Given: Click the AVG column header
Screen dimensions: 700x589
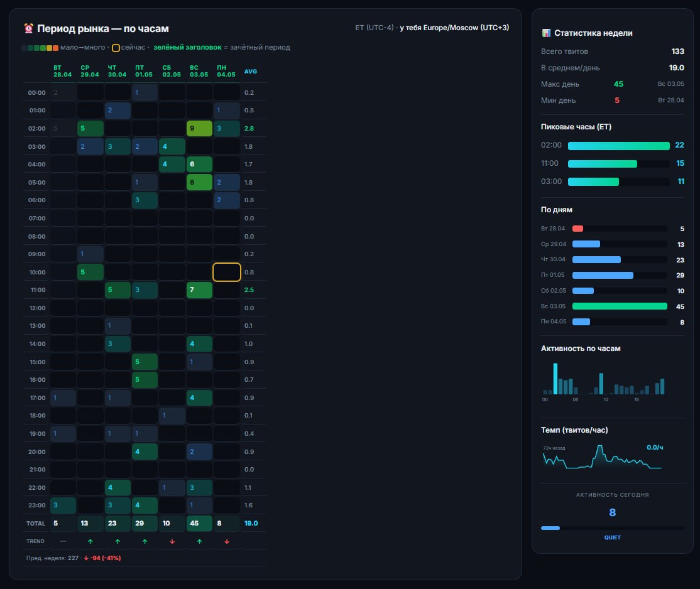Looking at the screenshot, I should tap(251, 72).
